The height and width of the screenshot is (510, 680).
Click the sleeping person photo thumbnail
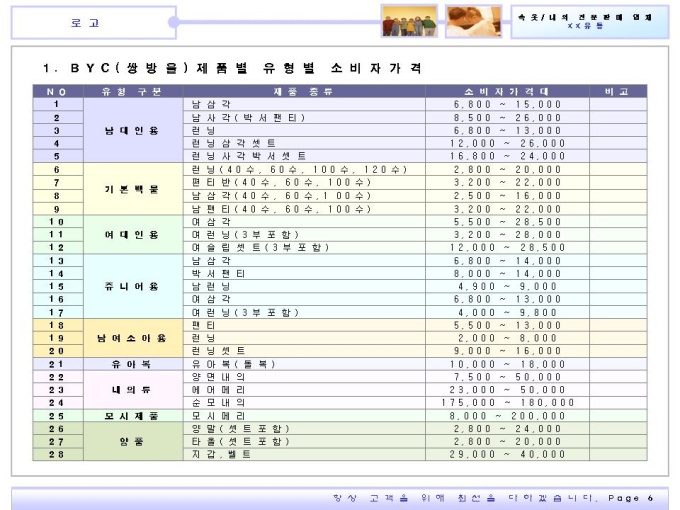click(x=474, y=21)
